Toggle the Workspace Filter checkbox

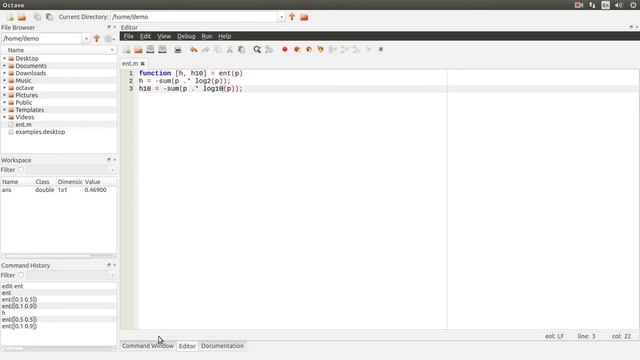tap(21, 170)
